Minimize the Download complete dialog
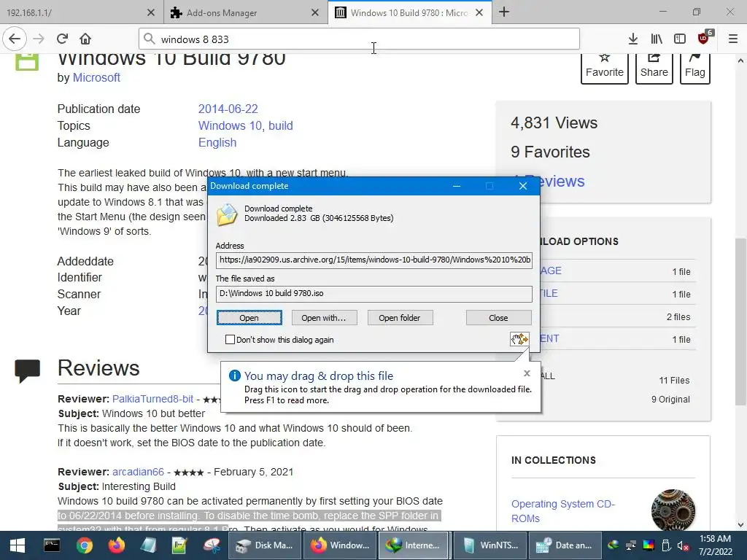This screenshot has width=747, height=560. coord(457,186)
